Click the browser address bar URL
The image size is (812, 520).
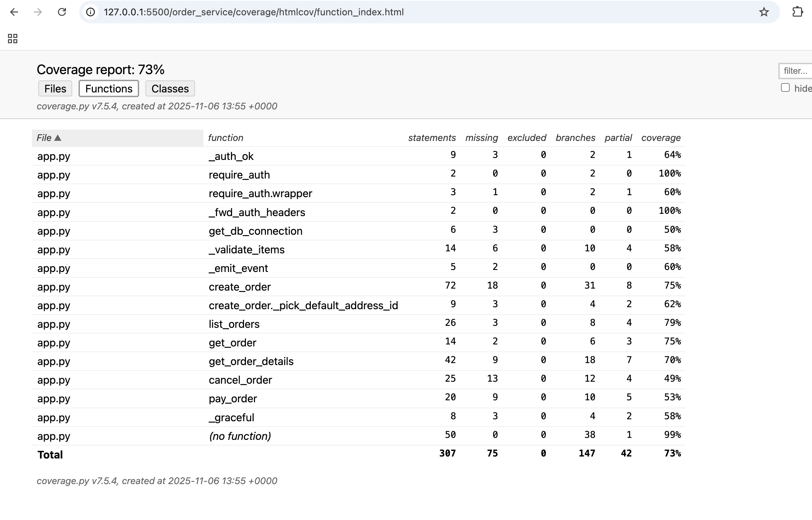pyautogui.click(x=254, y=12)
